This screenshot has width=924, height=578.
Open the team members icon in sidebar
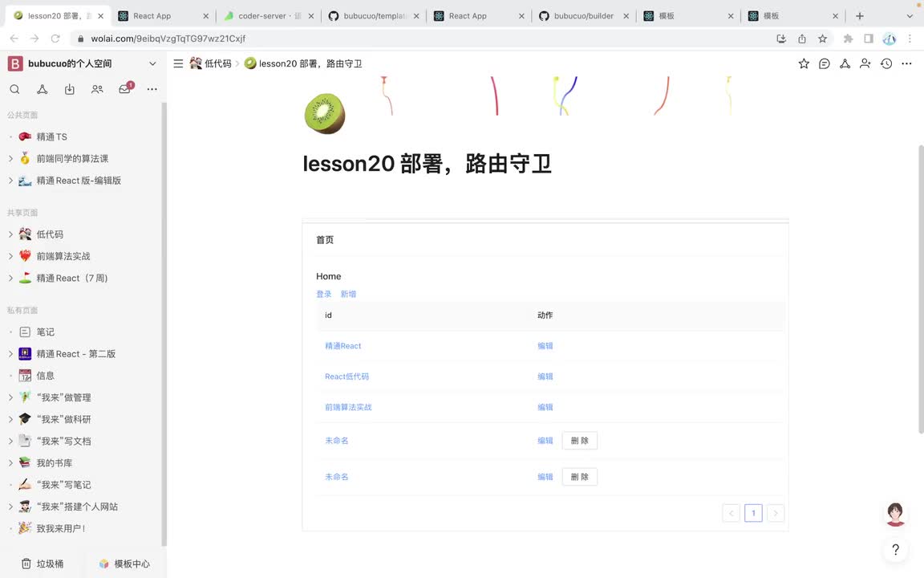coord(97,89)
